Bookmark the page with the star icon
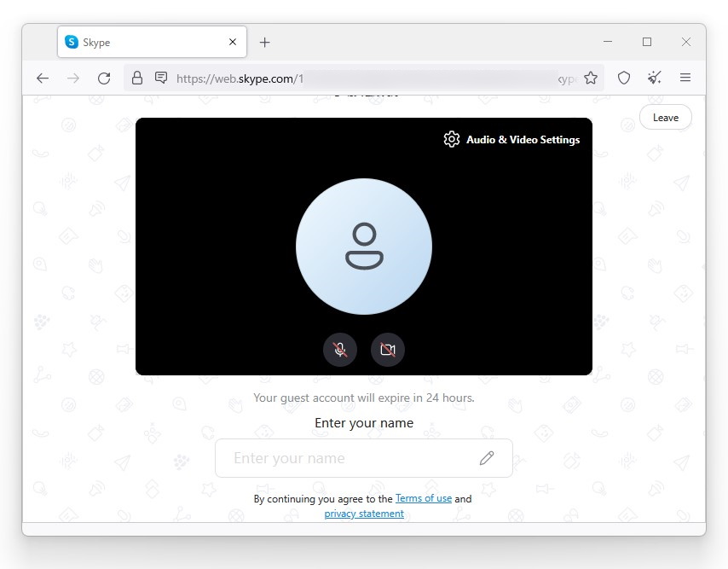Viewport: 728px width, 569px height. 591,78
